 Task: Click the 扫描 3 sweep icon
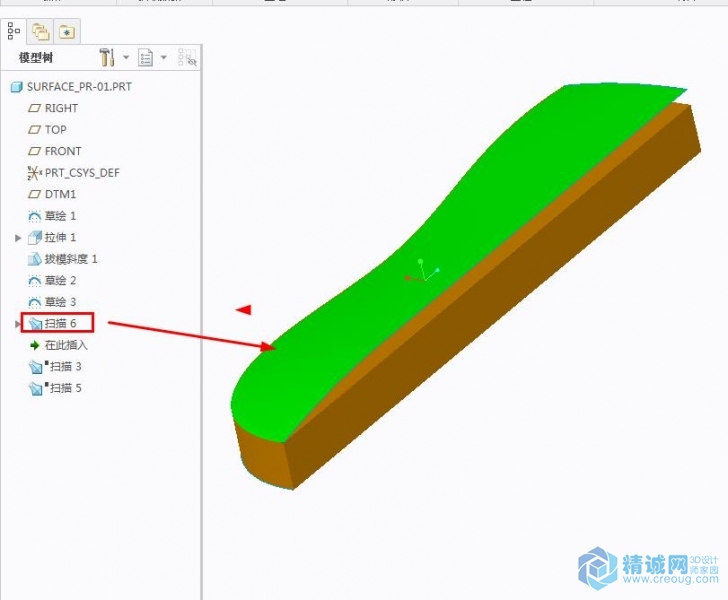(x=35, y=367)
